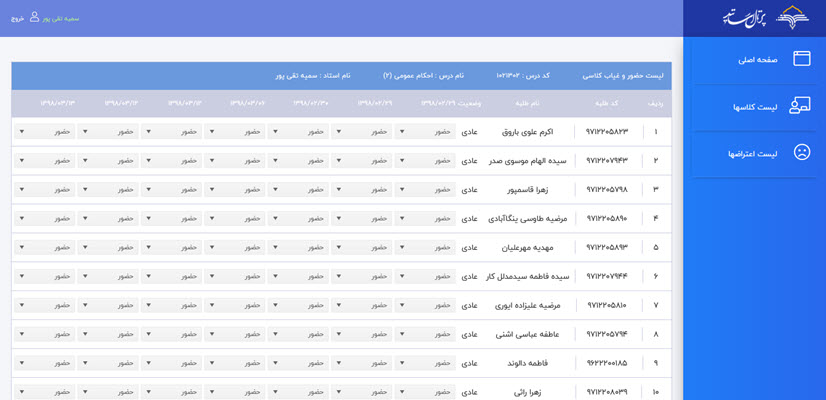Click row number 8 in the ردیف column
Screen dimensions: 826x400
pos(655,335)
